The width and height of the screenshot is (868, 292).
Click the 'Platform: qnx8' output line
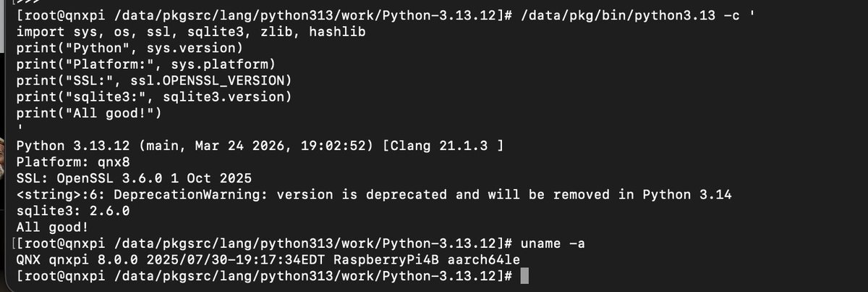tap(72, 162)
